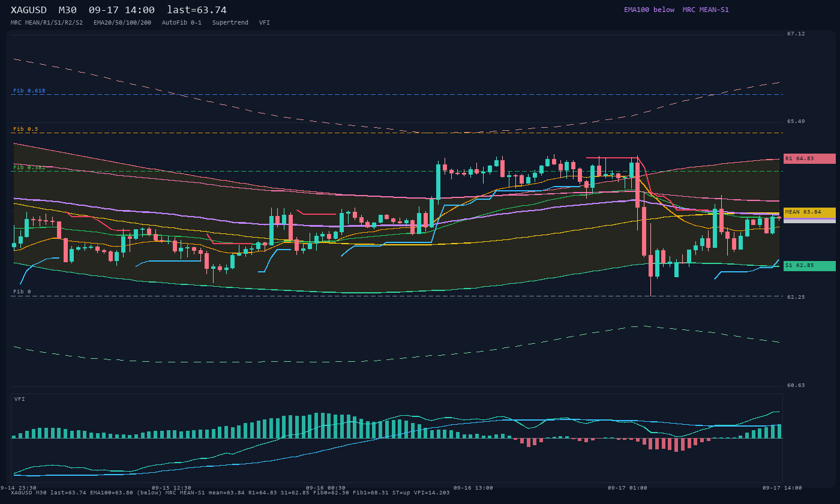Select the M30 timeframe label
The width and height of the screenshot is (840, 504).
67,10
